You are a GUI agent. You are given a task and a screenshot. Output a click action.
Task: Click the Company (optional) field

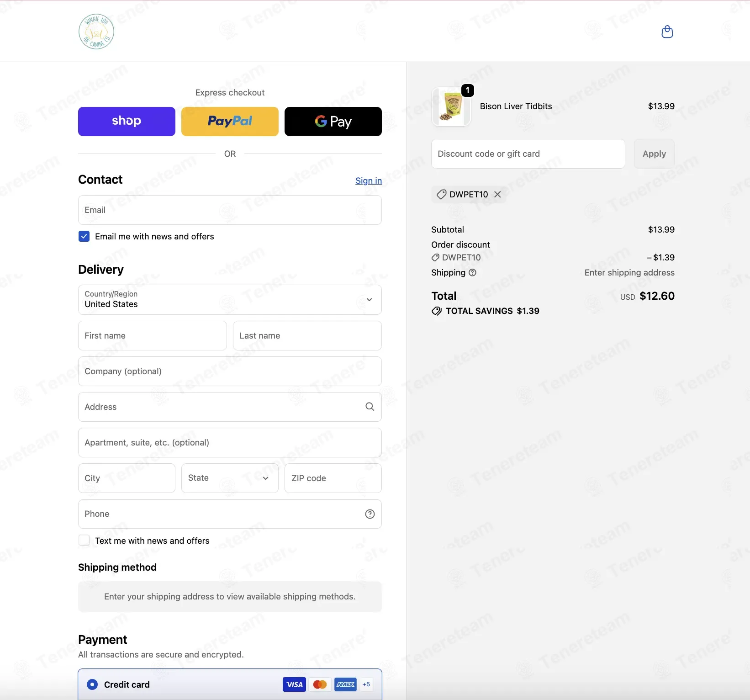point(230,371)
